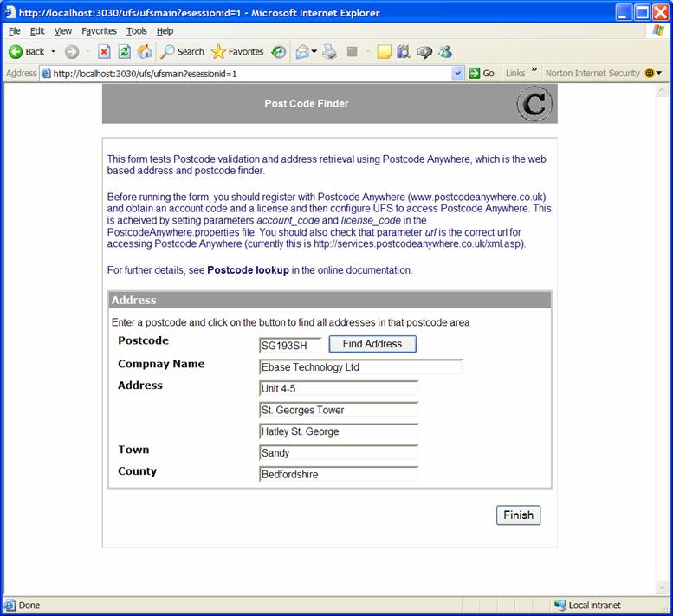Click the Print icon in toolbar

pos(330,52)
